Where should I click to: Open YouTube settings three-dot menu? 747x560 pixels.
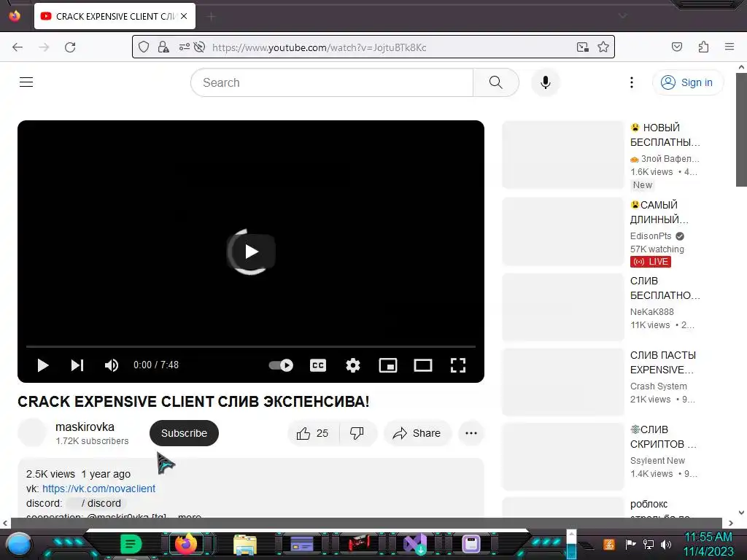coord(632,82)
